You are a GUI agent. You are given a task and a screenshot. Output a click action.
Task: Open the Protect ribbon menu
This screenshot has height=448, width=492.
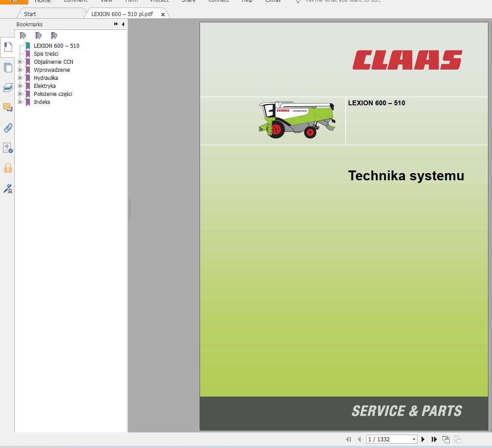(159, 2)
